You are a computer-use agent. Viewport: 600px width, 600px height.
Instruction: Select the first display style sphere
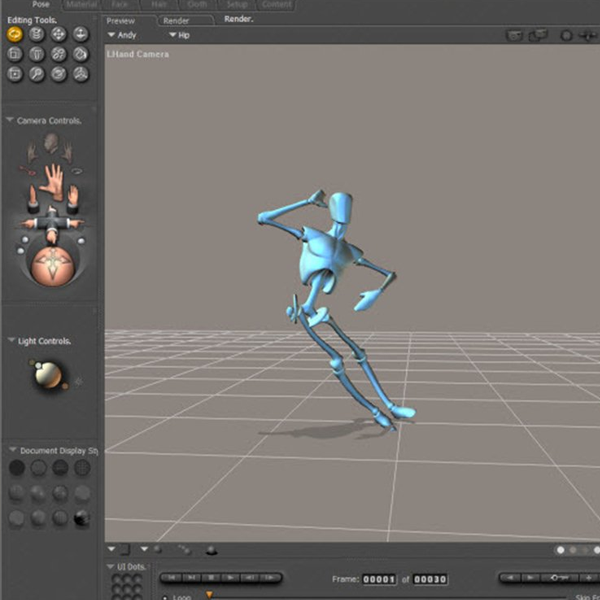(x=16, y=467)
